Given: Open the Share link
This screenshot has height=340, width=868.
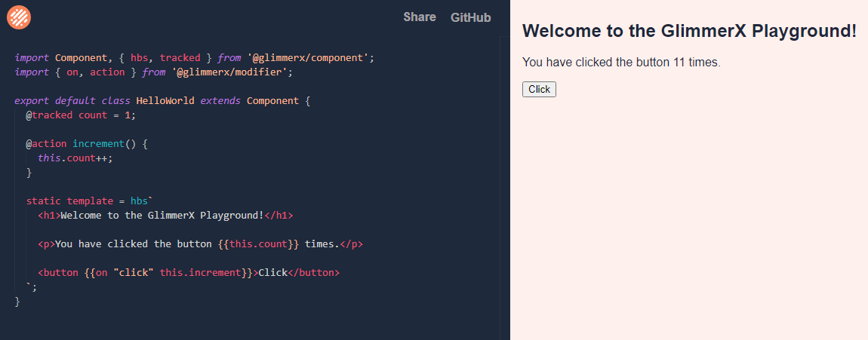Looking at the screenshot, I should pyautogui.click(x=420, y=17).
